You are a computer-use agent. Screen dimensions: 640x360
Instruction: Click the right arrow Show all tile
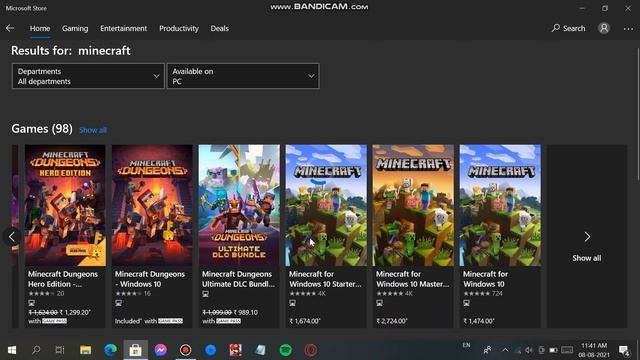click(587, 236)
